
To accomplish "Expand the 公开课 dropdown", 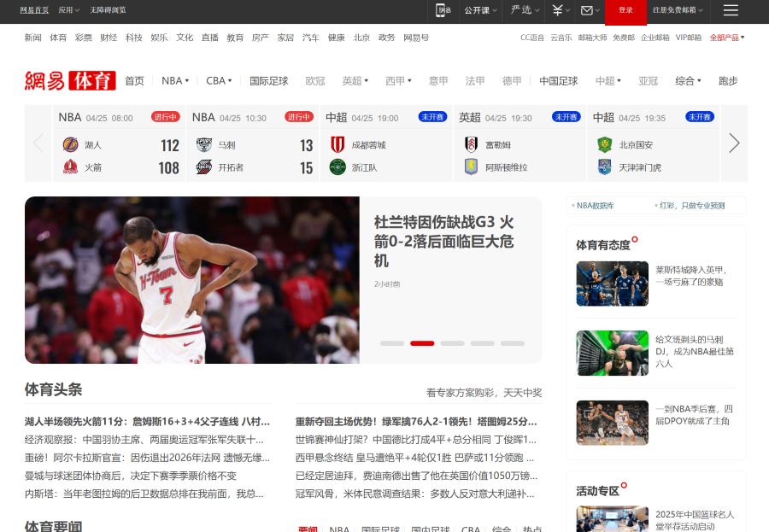I will [x=476, y=10].
